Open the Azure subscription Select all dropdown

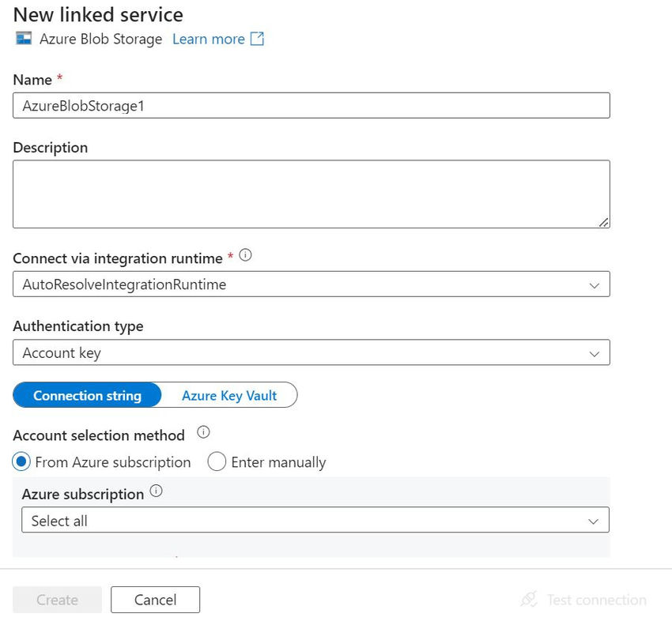click(x=315, y=520)
